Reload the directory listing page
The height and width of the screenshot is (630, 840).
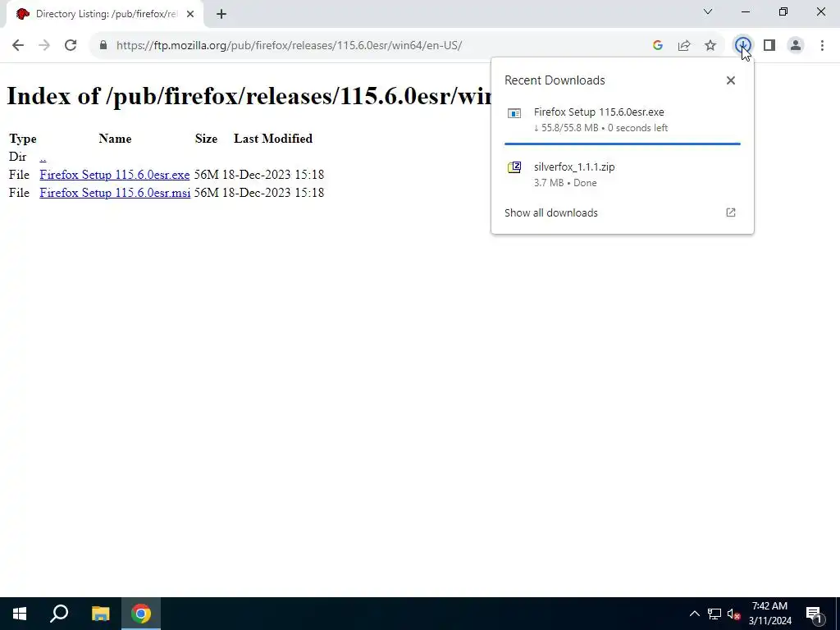71,46
